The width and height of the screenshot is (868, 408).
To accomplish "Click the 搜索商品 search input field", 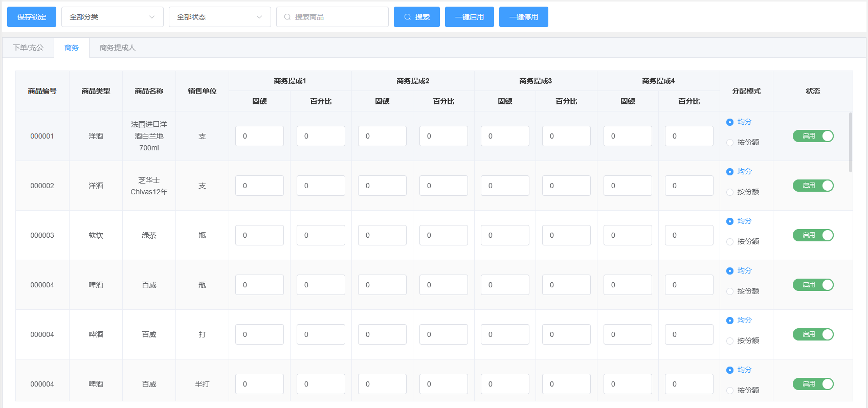I will point(338,17).
